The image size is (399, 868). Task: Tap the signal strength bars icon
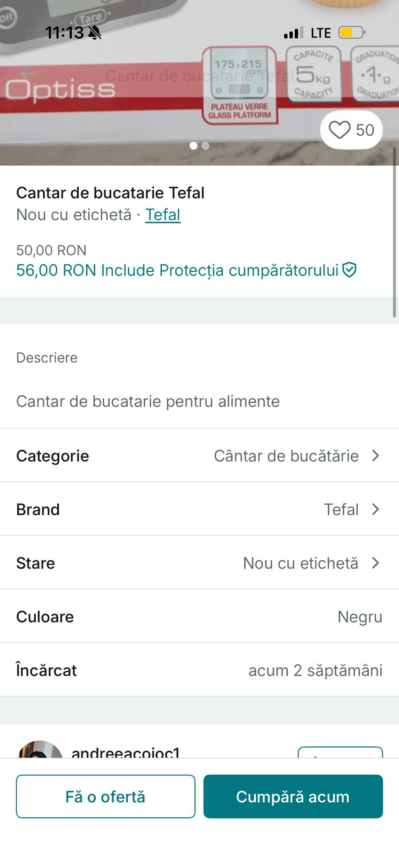pyautogui.click(x=293, y=33)
